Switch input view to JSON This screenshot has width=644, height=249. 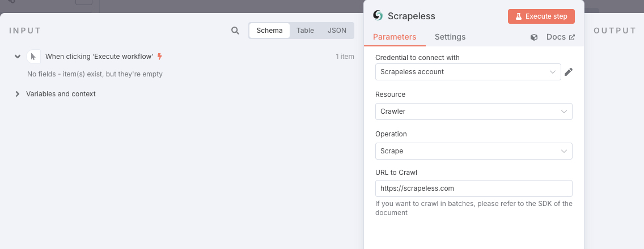point(337,31)
